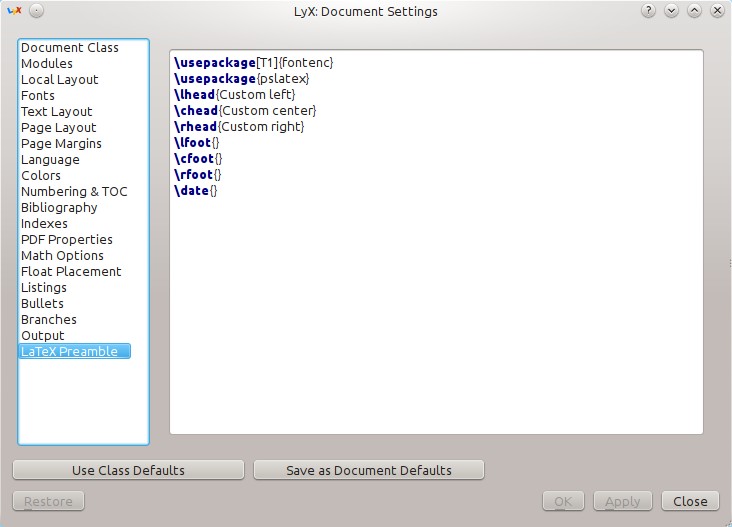Select Bibliography entry
This screenshot has height=527, width=732.
pyautogui.click(x=59, y=207)
